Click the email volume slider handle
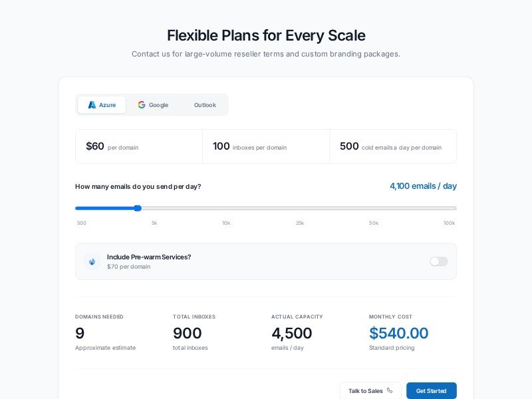This screenshot has height=399, width=532. coord(138,208)
